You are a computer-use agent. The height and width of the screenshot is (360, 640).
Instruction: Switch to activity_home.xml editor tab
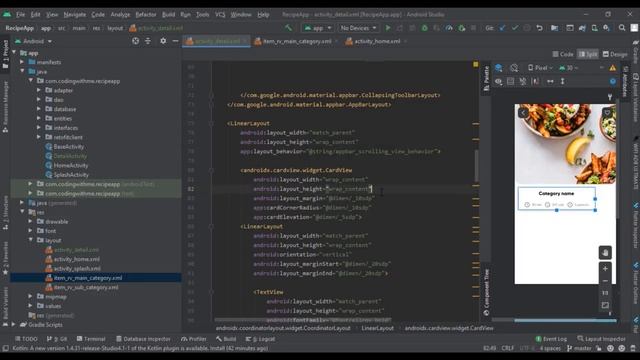[x=377, y=41]
